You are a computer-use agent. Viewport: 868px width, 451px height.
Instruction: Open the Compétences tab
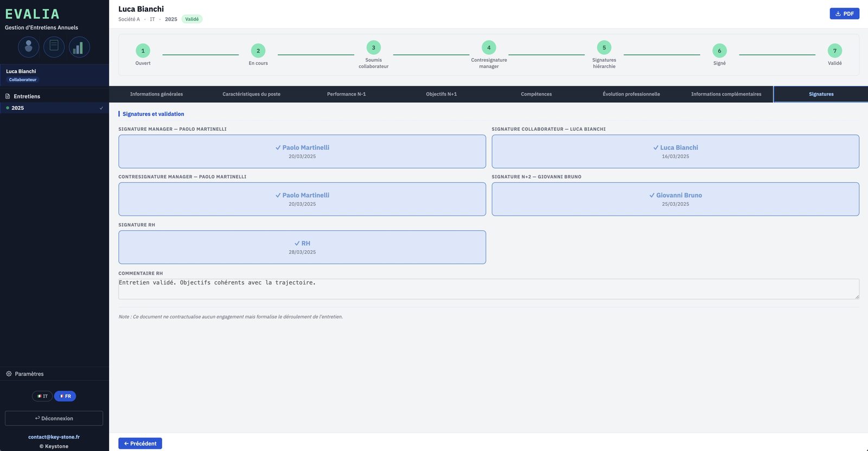pyautogui.click(x=536, y=94)
